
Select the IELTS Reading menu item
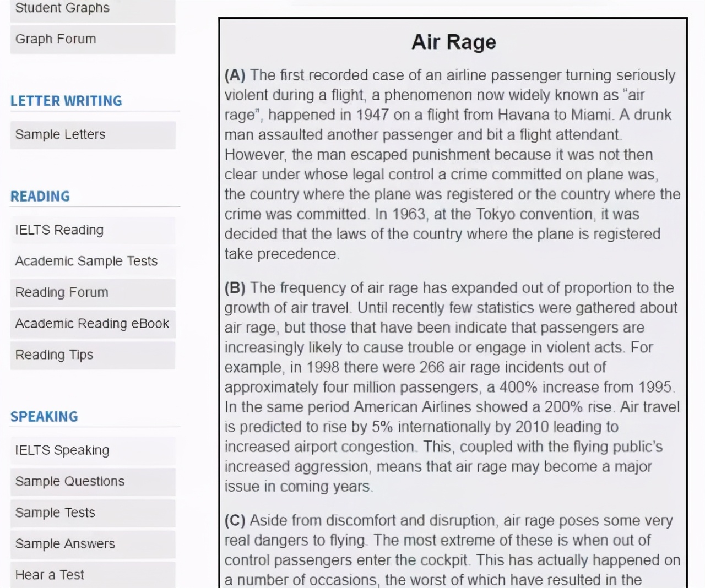tap(93, 230)
